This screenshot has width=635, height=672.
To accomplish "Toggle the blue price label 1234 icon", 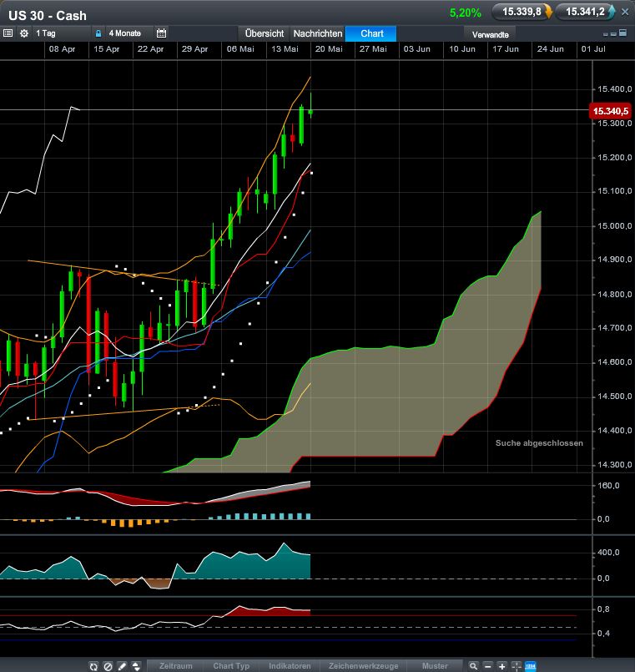I will 531,666.
